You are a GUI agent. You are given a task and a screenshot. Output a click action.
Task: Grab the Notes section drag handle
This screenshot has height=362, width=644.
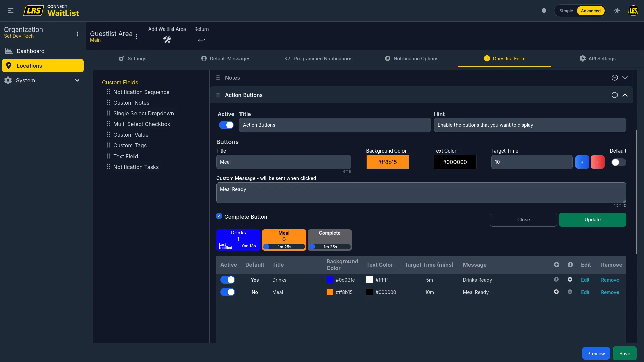pos(218,78)
